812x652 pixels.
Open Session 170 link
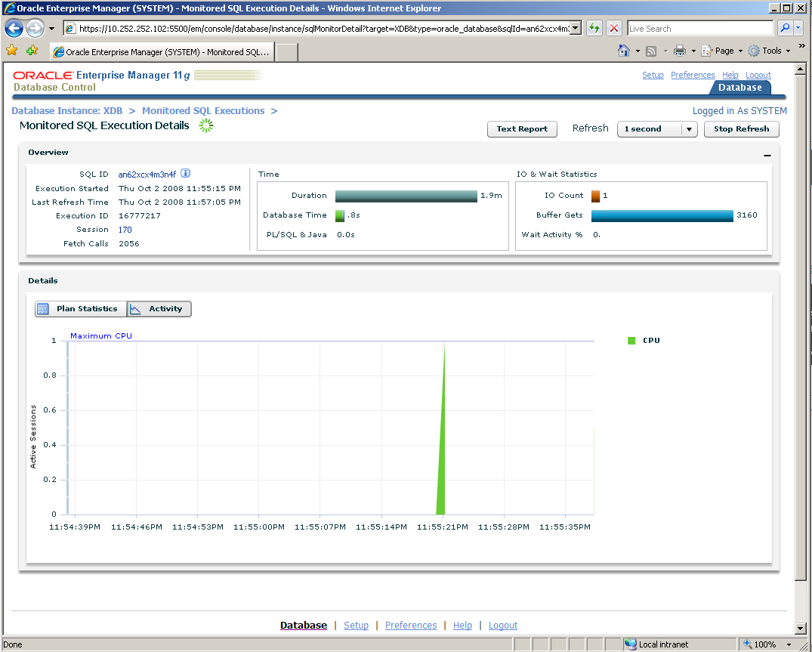[x=125, y=230]
